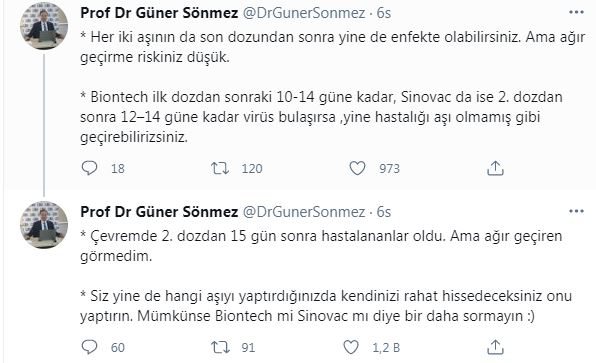596x363 pixels.
Task: Like the second tweet with 1,2 B likes
Action: point(351,347)
